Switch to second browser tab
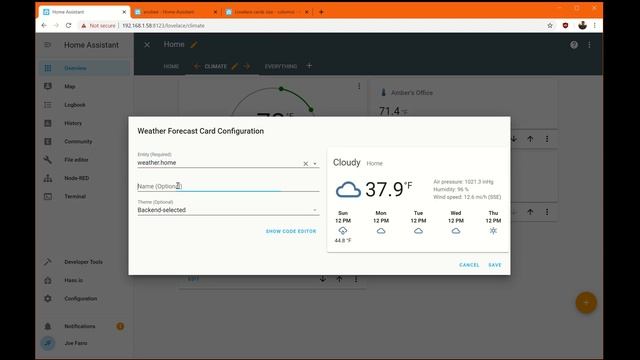This screenshot has height=360, width=640. coord(176,12)
